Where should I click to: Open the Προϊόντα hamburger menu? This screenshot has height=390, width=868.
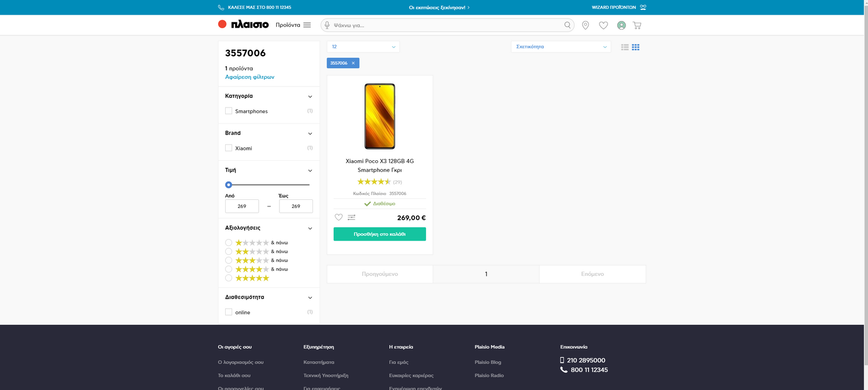point(307,25)
